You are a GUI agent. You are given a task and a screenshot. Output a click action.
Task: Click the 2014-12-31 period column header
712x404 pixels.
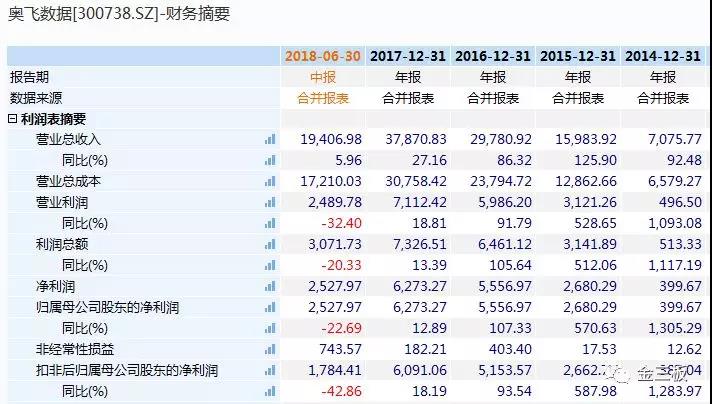(663, 56)
